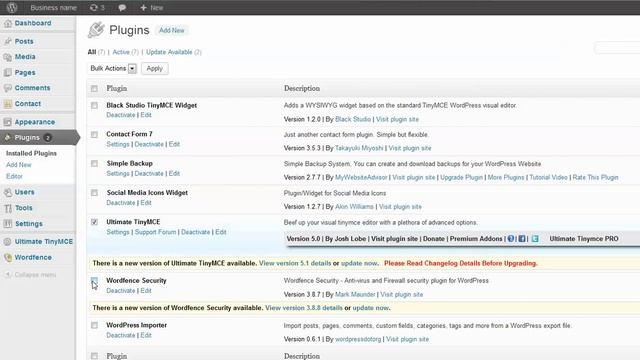Deactivate Black Studio TinyMCE Widget
The height and width of the screenshot is (360, 640).
click(x=120, y=115)
